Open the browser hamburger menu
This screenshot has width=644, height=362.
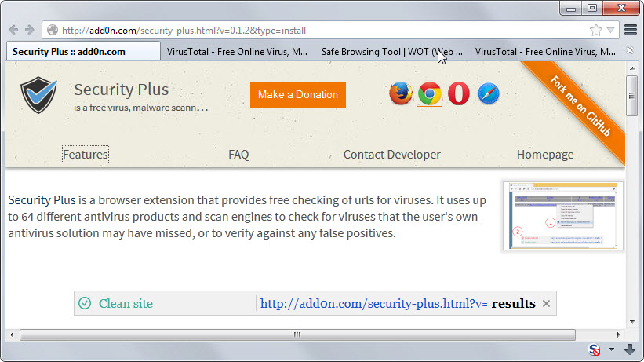(x=631, y=30)
